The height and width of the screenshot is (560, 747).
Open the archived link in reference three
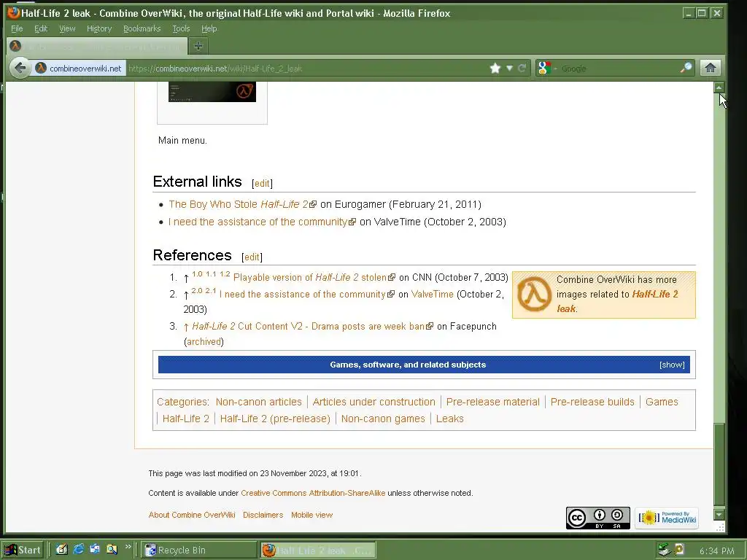(204, 341)
